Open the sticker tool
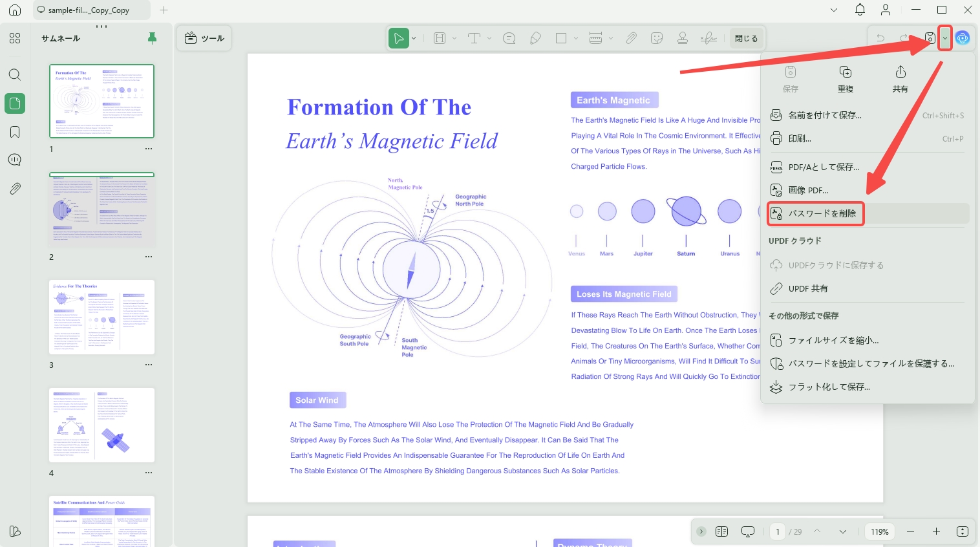The width and height of the screenshot is (980, 547). pyautogui.click(x=657, y=38)
